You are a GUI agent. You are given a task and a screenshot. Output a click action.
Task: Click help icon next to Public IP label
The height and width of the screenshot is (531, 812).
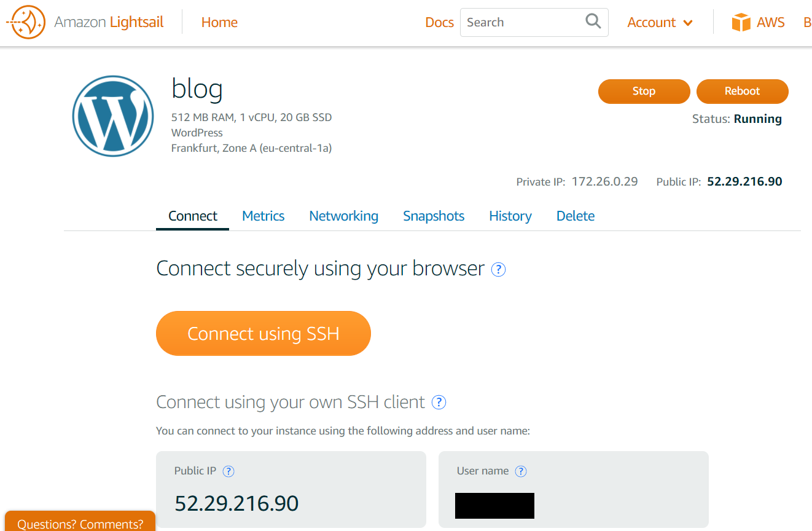pyautogui.click(x=228, y=471)
